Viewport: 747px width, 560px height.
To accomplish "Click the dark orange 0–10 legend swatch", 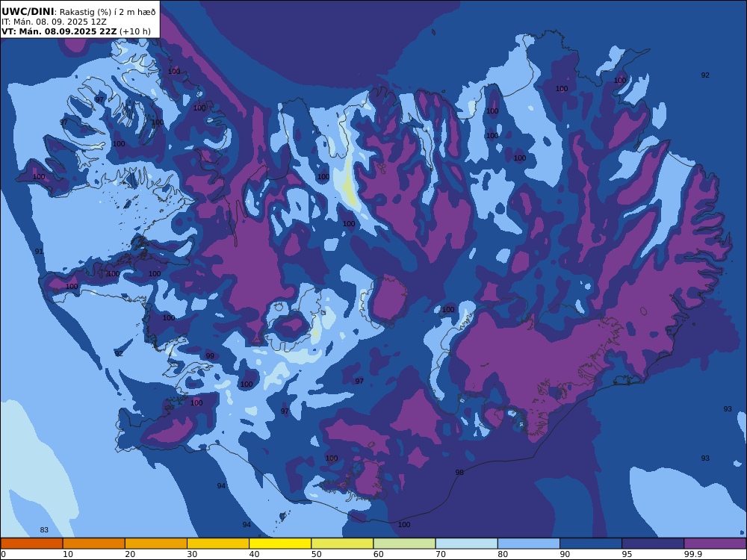I will coord(32,544).
